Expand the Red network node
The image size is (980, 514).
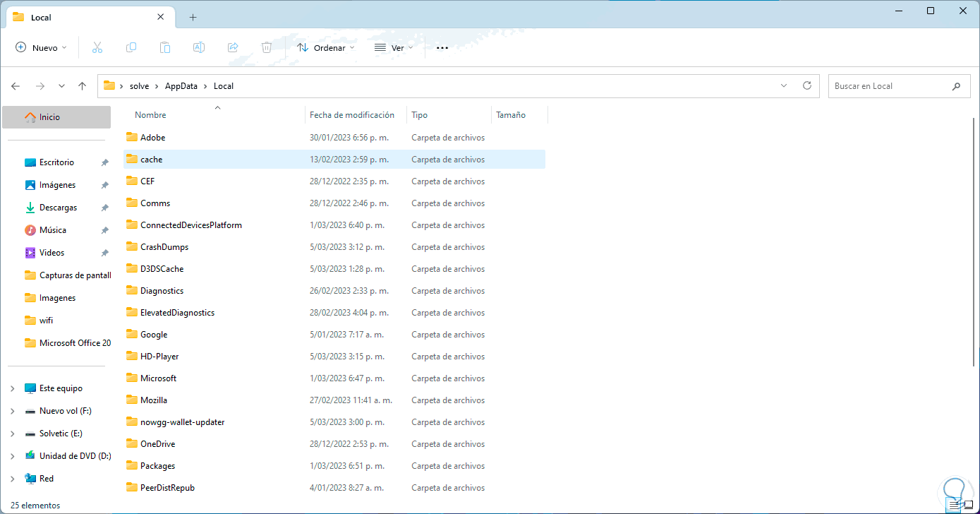(x=13, y=479)
